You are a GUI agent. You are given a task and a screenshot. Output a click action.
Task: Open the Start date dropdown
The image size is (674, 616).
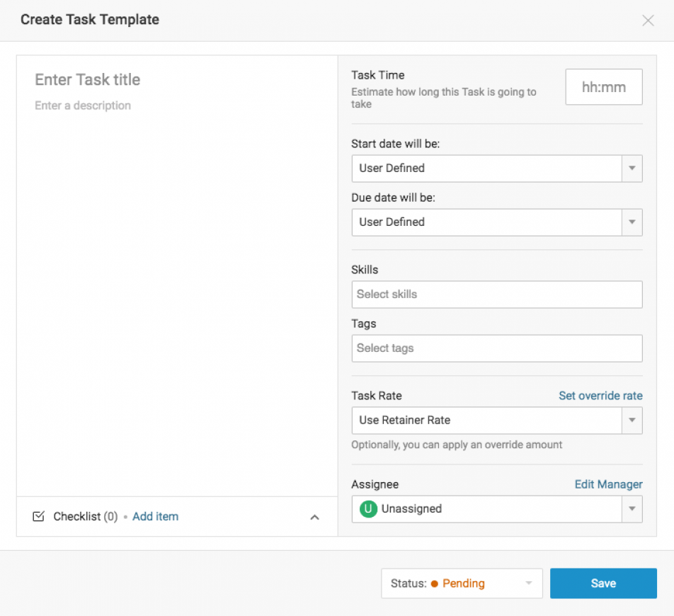click(631, 169)
